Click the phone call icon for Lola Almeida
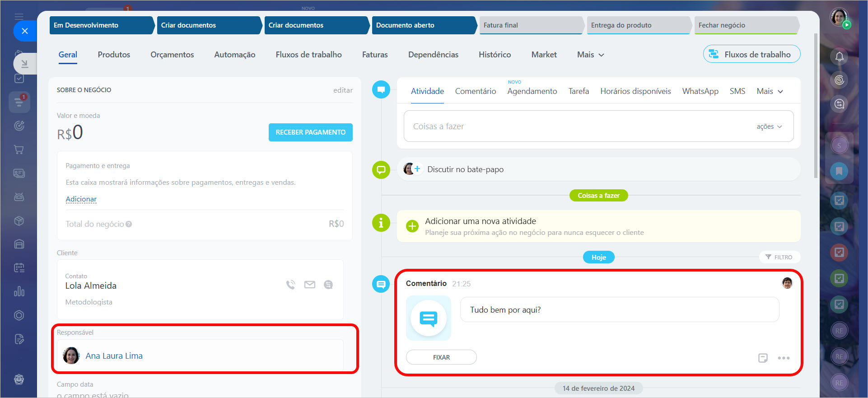This screenshot has height=398, width=868. (290, 285)
